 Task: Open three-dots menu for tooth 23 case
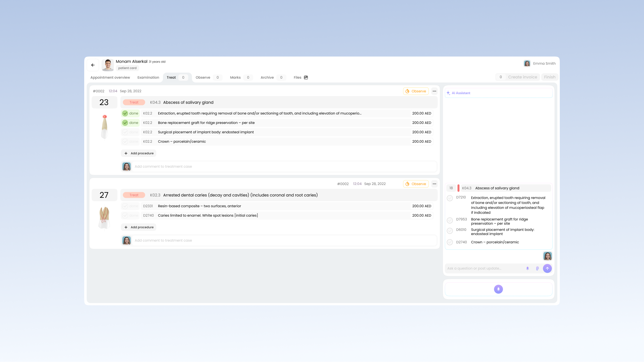click(x=434, y=91)
